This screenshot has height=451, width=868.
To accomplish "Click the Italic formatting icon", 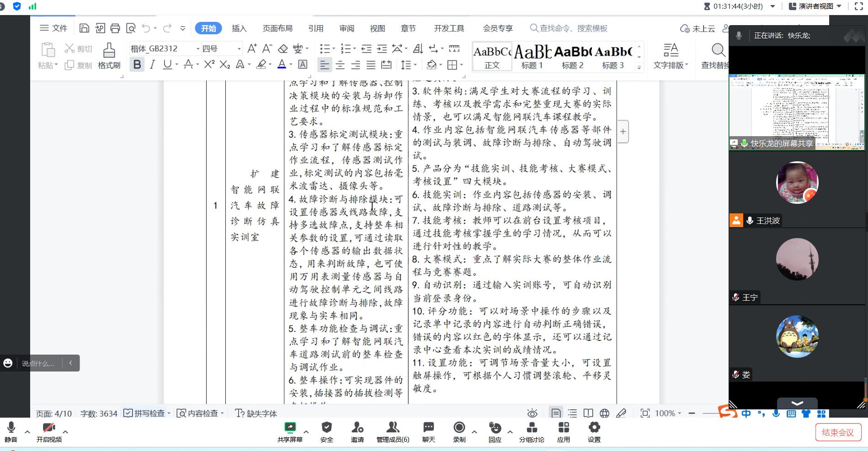I will click(x=152, y=65).
